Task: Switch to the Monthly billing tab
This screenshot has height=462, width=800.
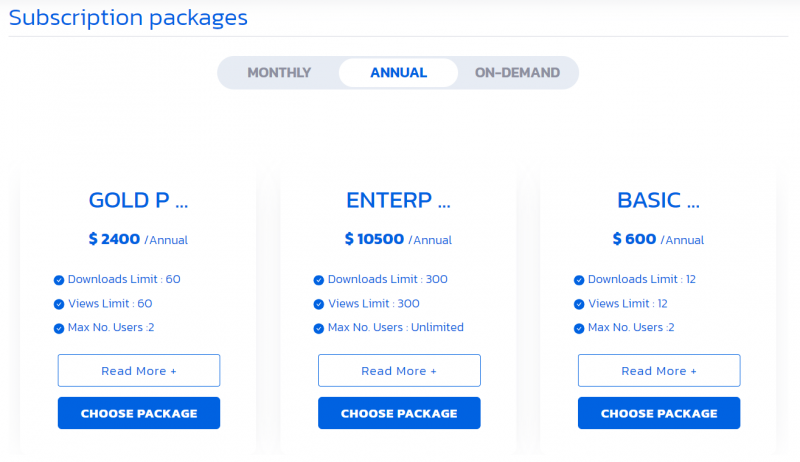Action: click(279, 73)
